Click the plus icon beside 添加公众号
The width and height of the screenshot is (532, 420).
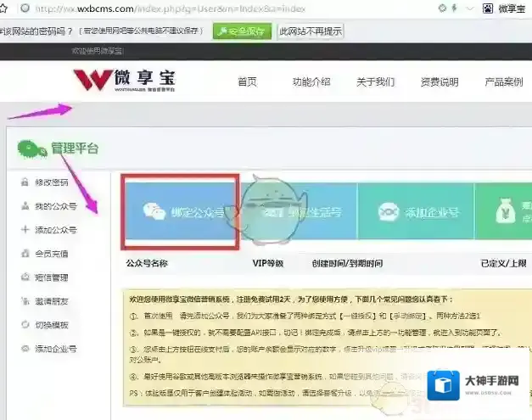pos(25,230)
